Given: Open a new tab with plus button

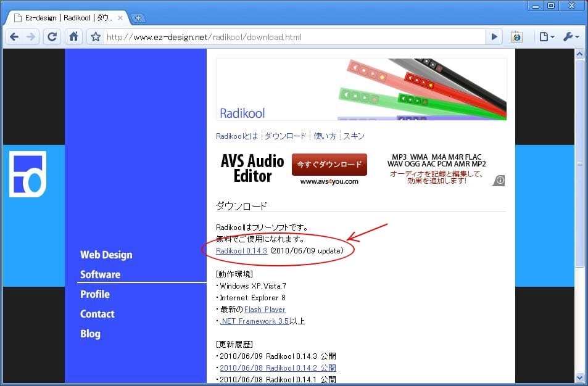Looking at the screenshot, I should pyautogui.click(x=138, y=18).
